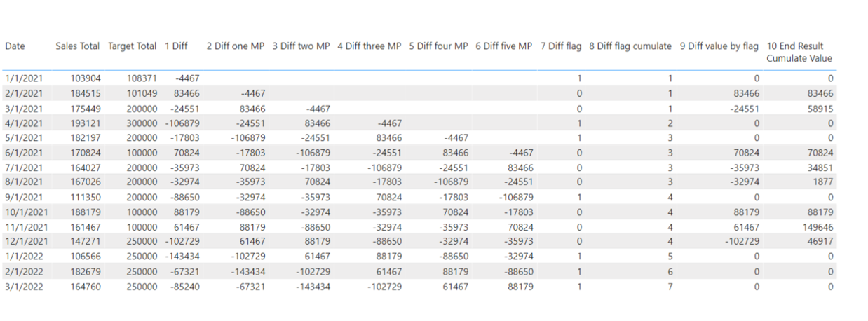Click the 9 Diff value by flag header

click(719, 46)
